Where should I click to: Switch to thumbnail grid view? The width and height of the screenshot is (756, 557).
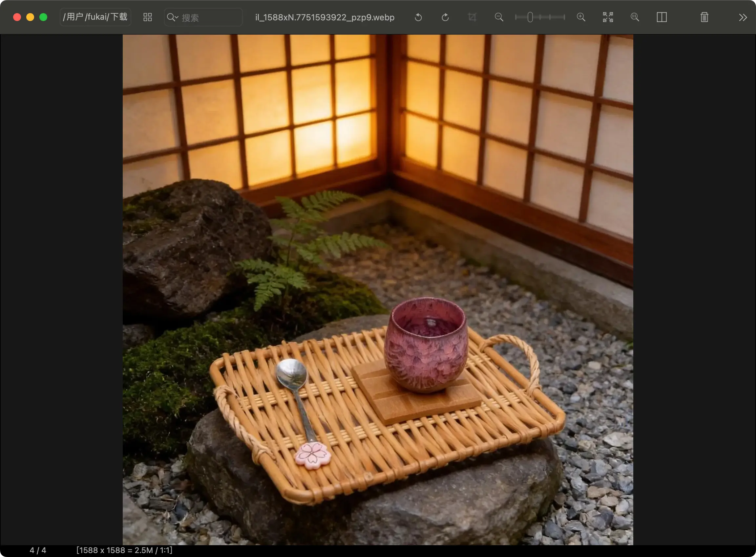148,17
